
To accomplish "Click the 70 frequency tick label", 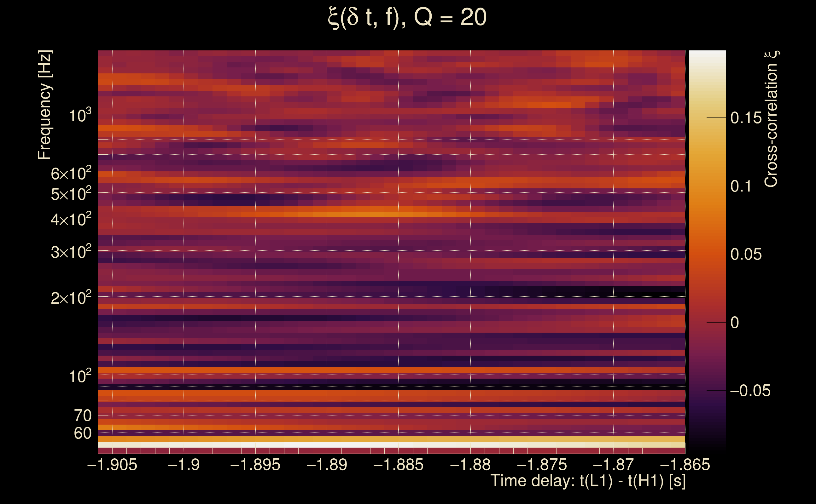I will click(x=82, y=416).
